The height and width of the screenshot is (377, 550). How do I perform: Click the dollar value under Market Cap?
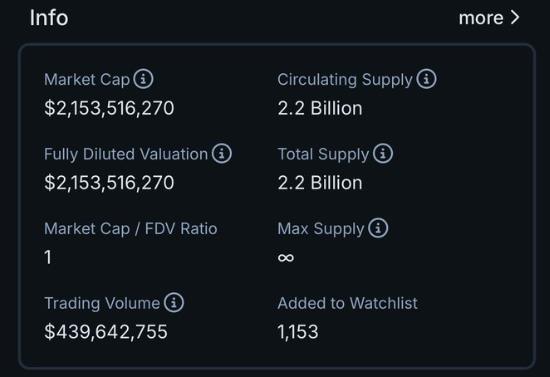pos(109,108)
